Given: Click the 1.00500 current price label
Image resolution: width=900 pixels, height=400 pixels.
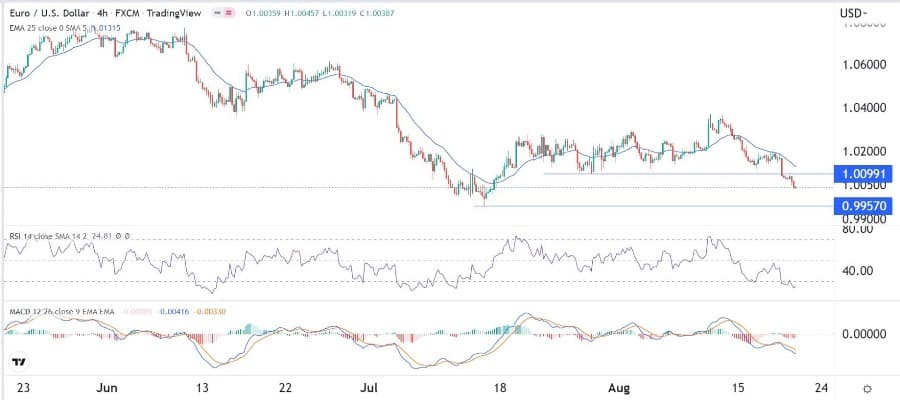Looking at the screenshot, I should pos(862,187).
